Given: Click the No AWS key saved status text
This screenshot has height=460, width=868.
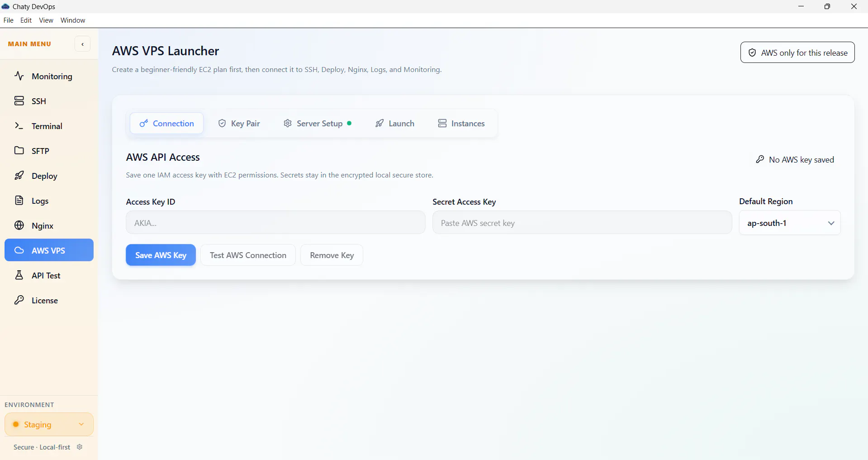Looking at the screenshot, I should [802, 159].
